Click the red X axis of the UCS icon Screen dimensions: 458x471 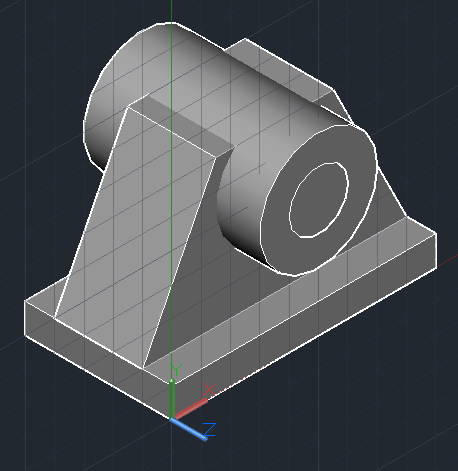tap(191, 409)
